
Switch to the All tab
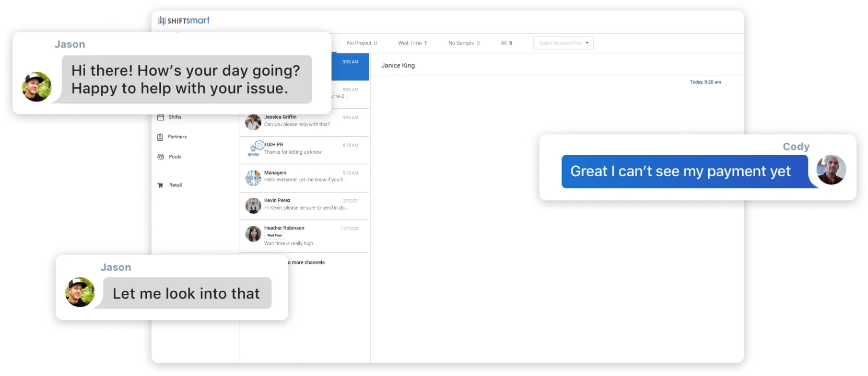[x=507, y=43]
